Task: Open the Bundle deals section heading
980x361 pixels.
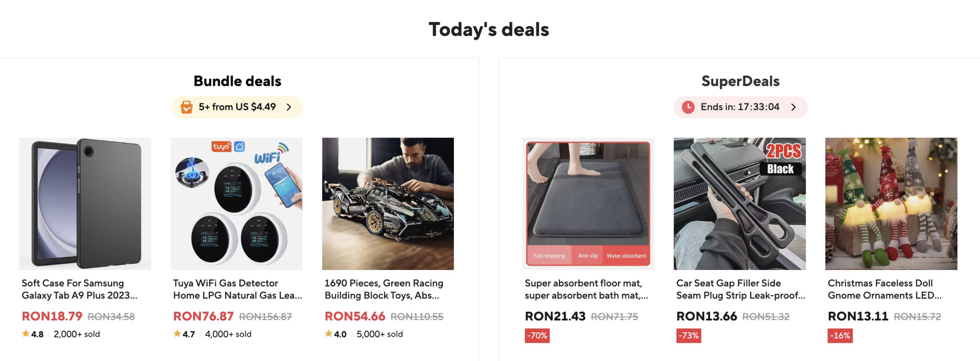Action: (x=237, y=81)
